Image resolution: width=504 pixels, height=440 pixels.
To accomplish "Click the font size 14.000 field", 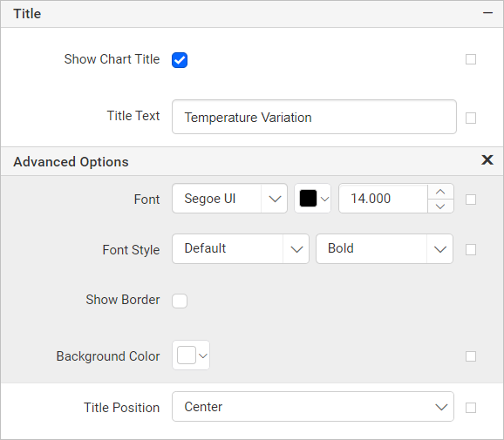I will coord(383,199).
